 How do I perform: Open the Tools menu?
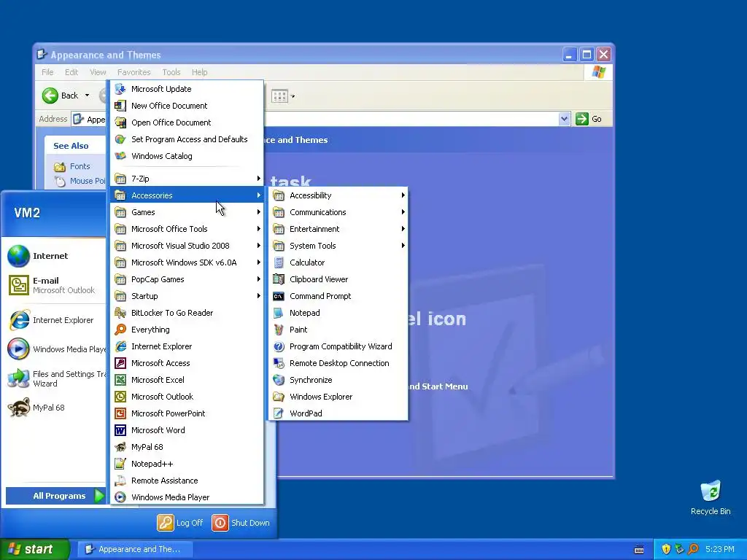click(171, 72)
